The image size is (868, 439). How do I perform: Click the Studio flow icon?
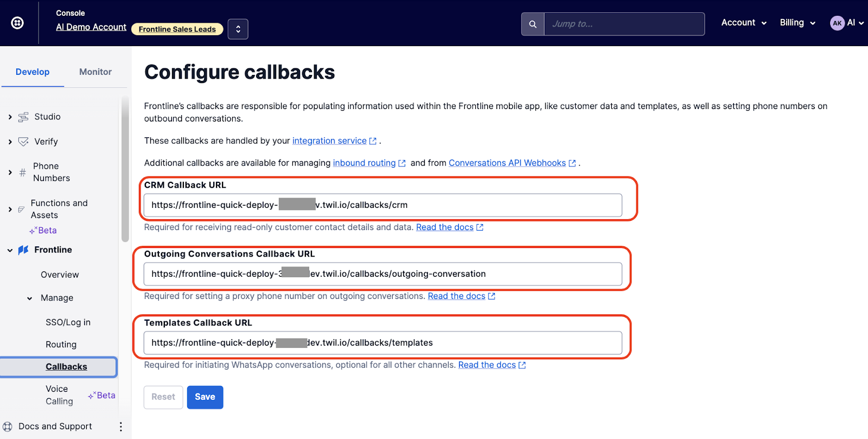pos(23,117)
